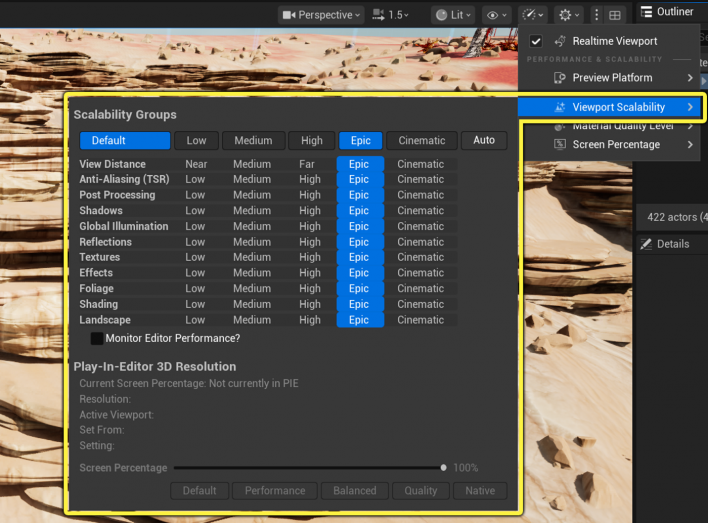The height and width of the screenshot is (523, 708).
Task: Open the camera speed 1.5 dropdown
Action: [391, 15]
